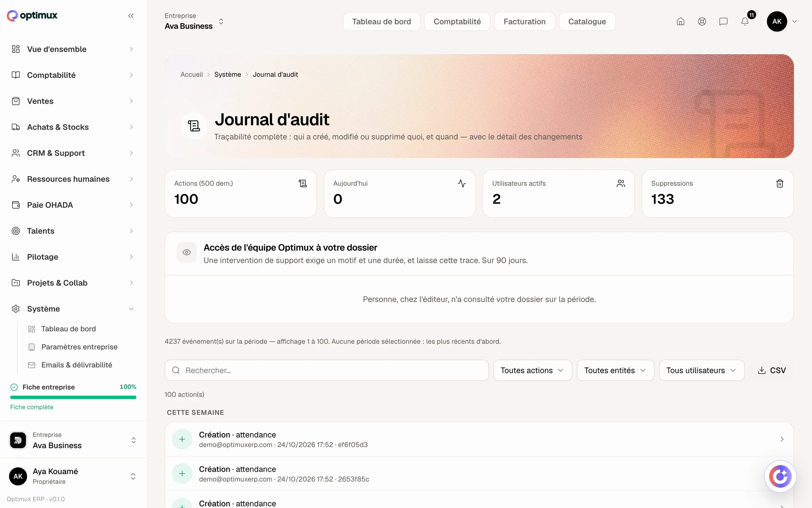Open the Toutes entités filter dropdown
Image resolution: width=812 pixels, height=508 pixels.
point(615,370)
